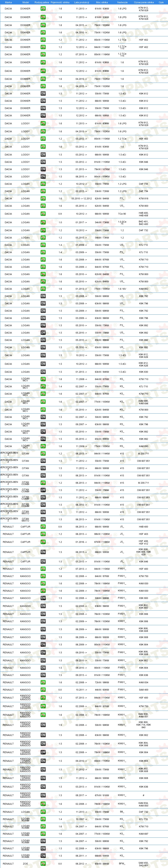Click fuel icon in Kangoo 5AM 400 row
Viewport: 168px width, 868px height.
[43, 690]
